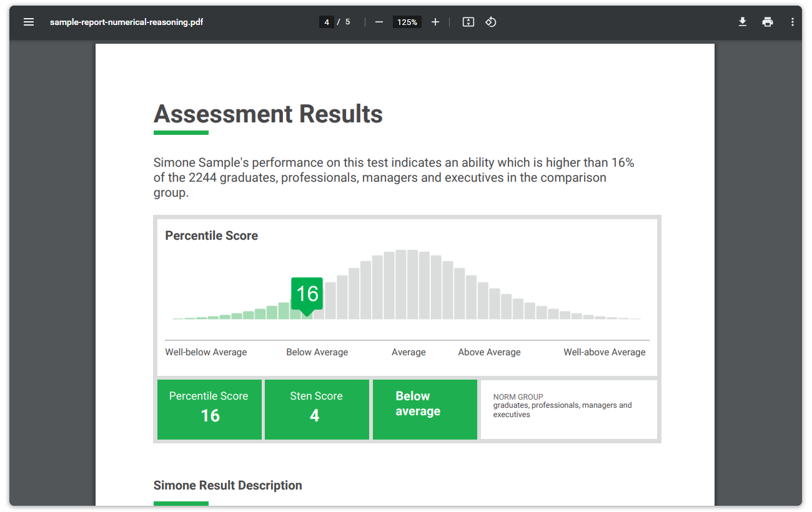Click the Percentile Score 16 tile
The height and width of the screenshot is (512, 812).
click(x=209, y=409)
